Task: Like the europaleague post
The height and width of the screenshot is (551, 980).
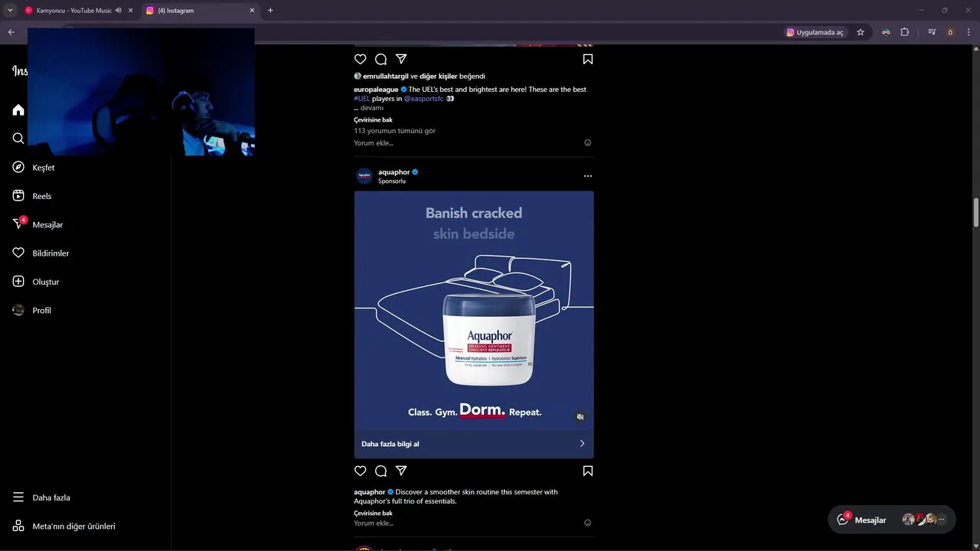Action: pyautogui.click(x=361, y=59)
